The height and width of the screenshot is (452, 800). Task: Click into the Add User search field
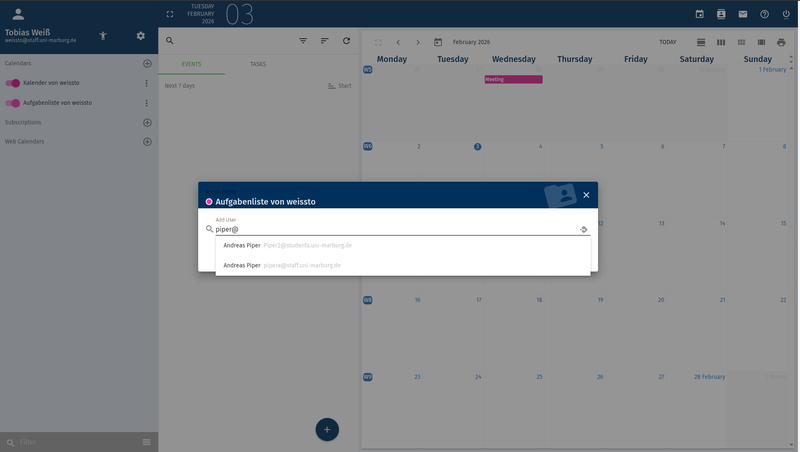[395, 229]
